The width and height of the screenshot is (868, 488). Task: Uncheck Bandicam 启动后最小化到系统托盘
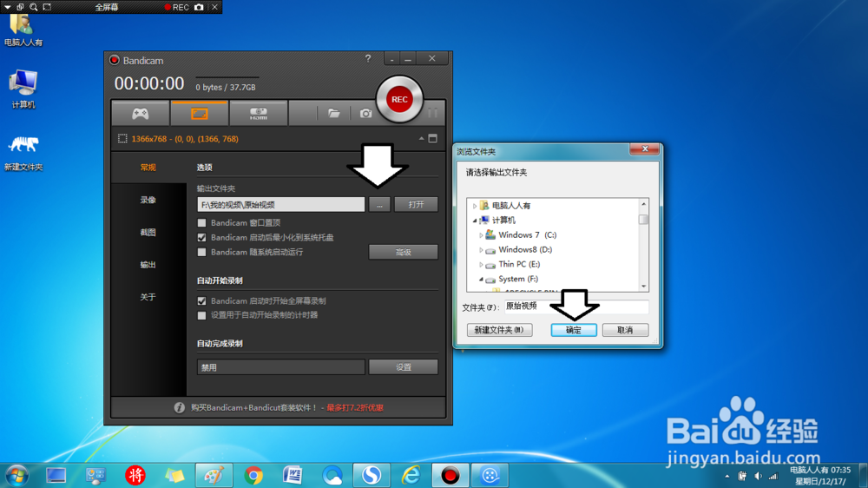click(x=201, y=238)
